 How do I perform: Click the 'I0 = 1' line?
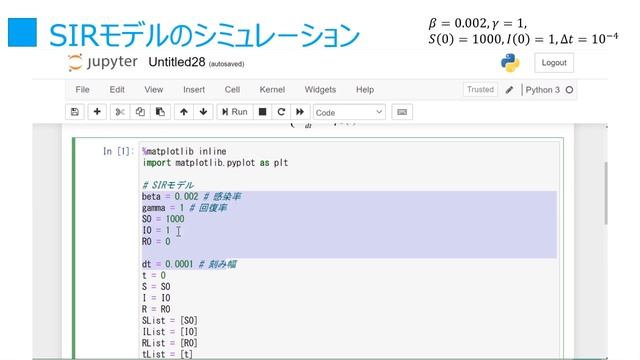click(x=156, y=231)
